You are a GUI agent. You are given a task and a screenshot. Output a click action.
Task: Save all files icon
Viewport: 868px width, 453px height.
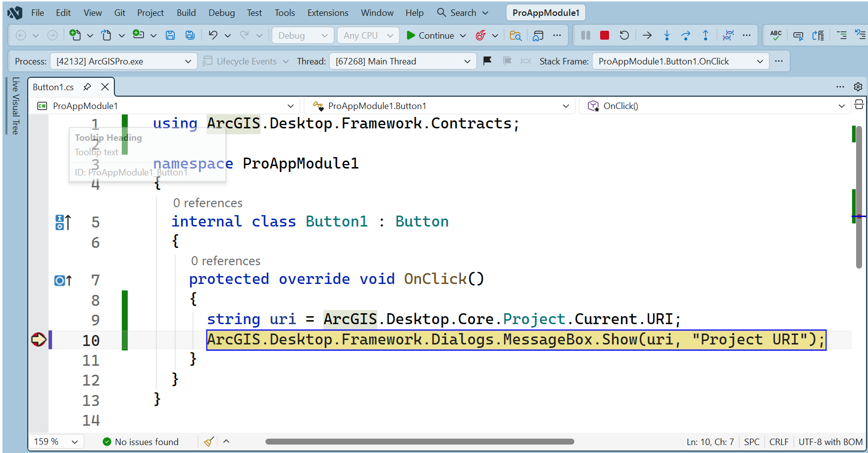point(190,35)
